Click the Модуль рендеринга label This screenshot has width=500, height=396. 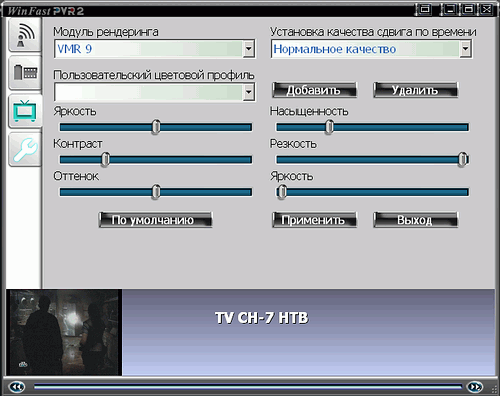pyautogui.click(x=106, y=32)
